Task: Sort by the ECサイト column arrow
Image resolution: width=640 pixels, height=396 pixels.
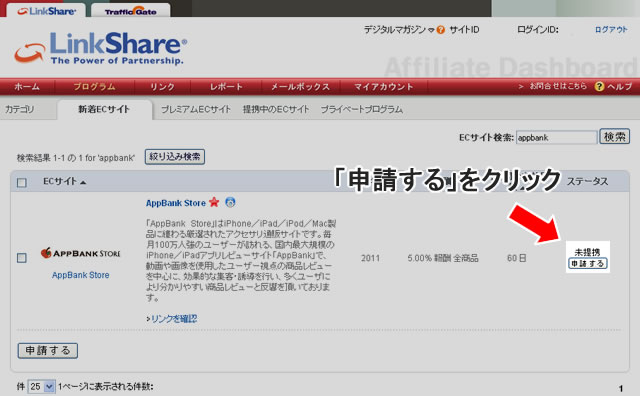Action: [83, 182]
